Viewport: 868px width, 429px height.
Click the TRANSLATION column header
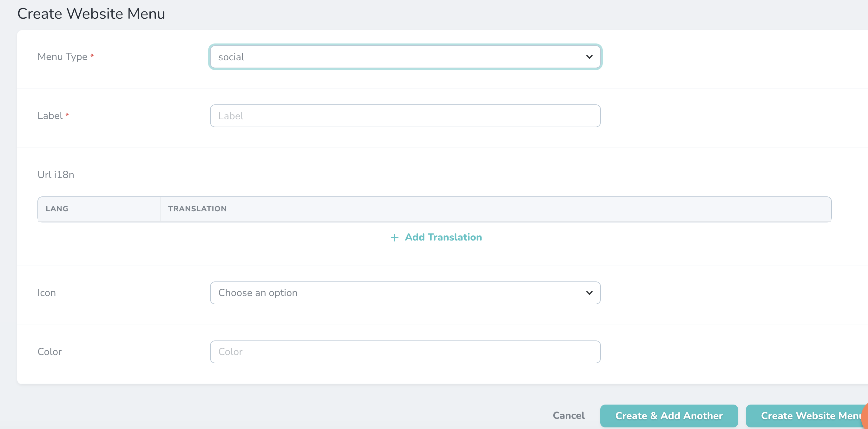(x=197, y=209)
